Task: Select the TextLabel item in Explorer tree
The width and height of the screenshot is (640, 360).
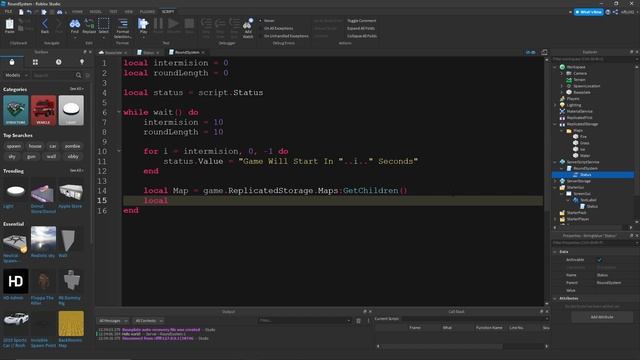Action: (x=588, y=200)
